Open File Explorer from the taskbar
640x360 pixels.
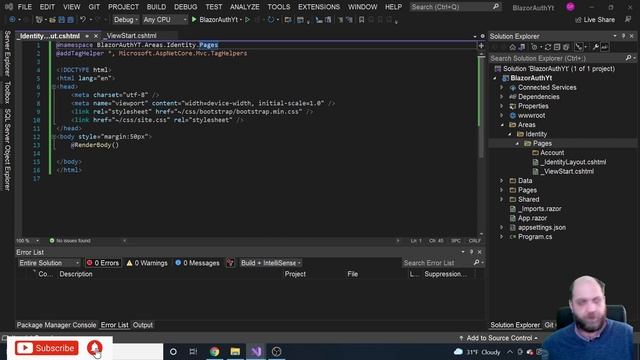[235, 351]
